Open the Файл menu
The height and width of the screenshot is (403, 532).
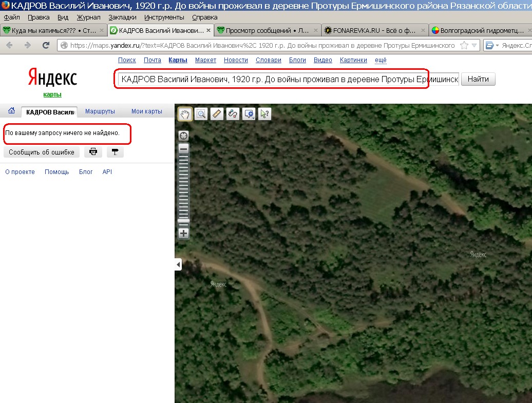click(x=12, y=17)
